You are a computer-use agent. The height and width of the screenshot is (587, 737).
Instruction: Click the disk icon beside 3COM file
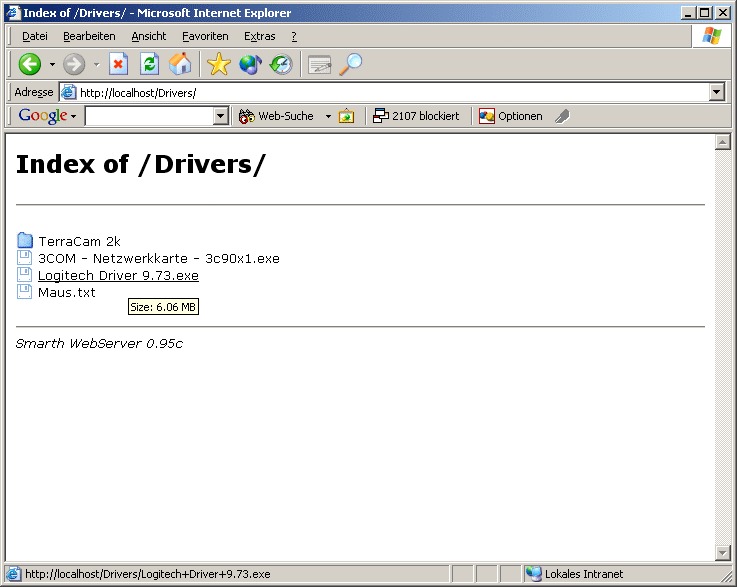coord(24,258)
